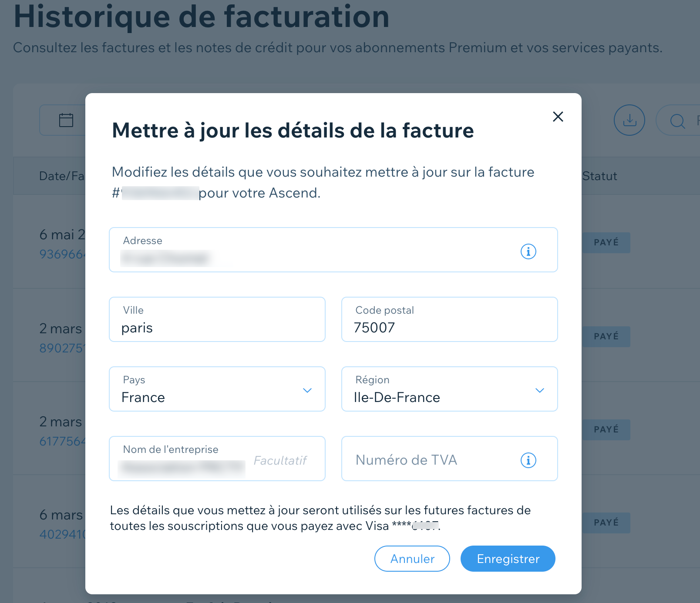Open invoice 6177564 from 2 mars
Image resolution: width=700 pixels, height=603 pixels.
(x=63, y=441)
